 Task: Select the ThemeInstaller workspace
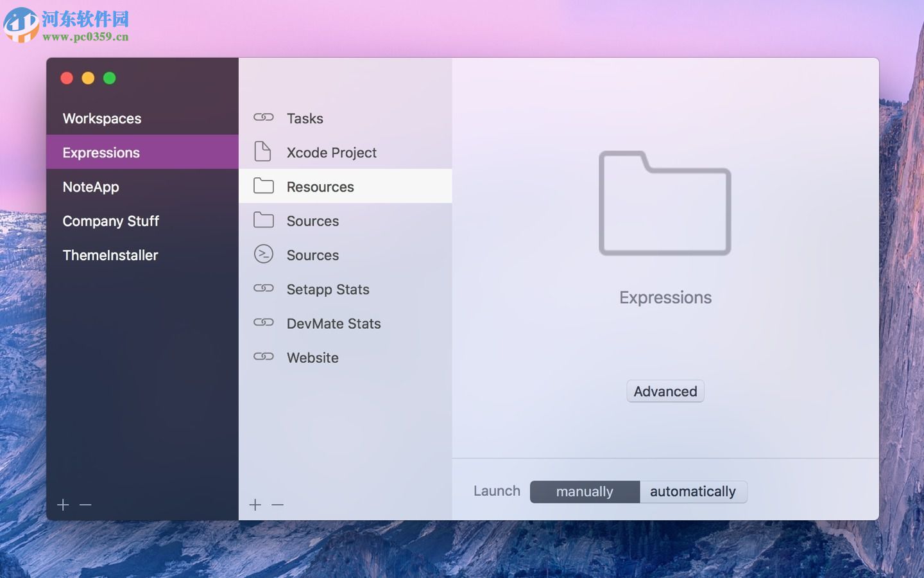coord(110,255)
